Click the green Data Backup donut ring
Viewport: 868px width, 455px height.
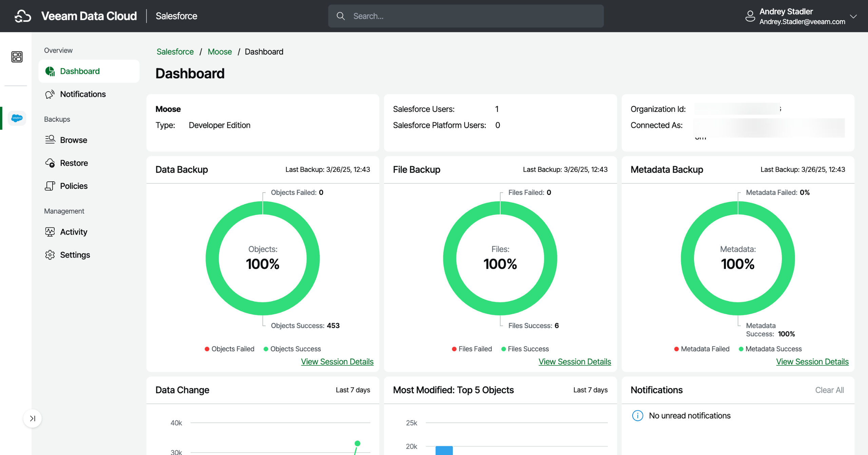tap(212, 258)
